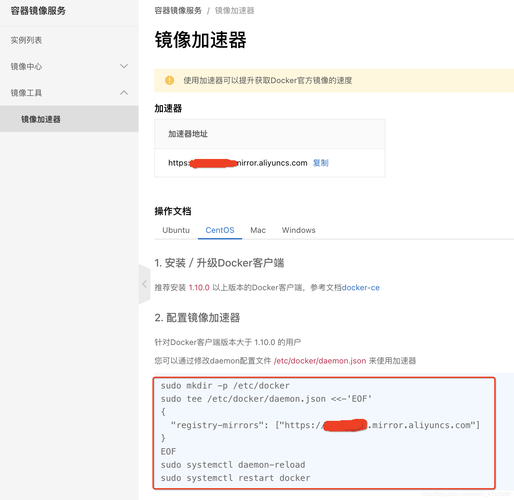Click the 镜像中心 sidebar label

click(26, 66)
